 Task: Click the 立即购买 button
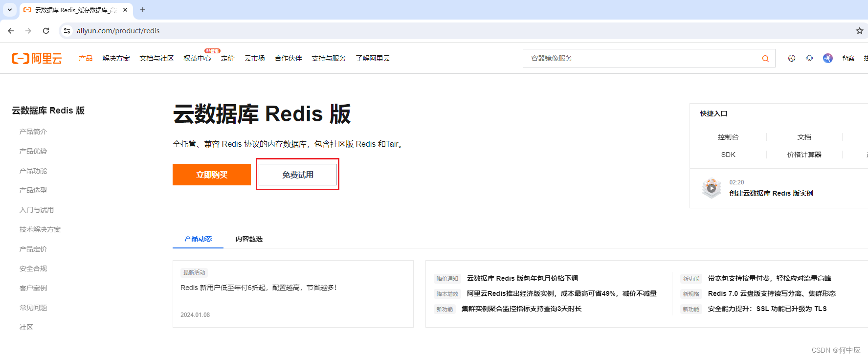[x=212, y=175]
